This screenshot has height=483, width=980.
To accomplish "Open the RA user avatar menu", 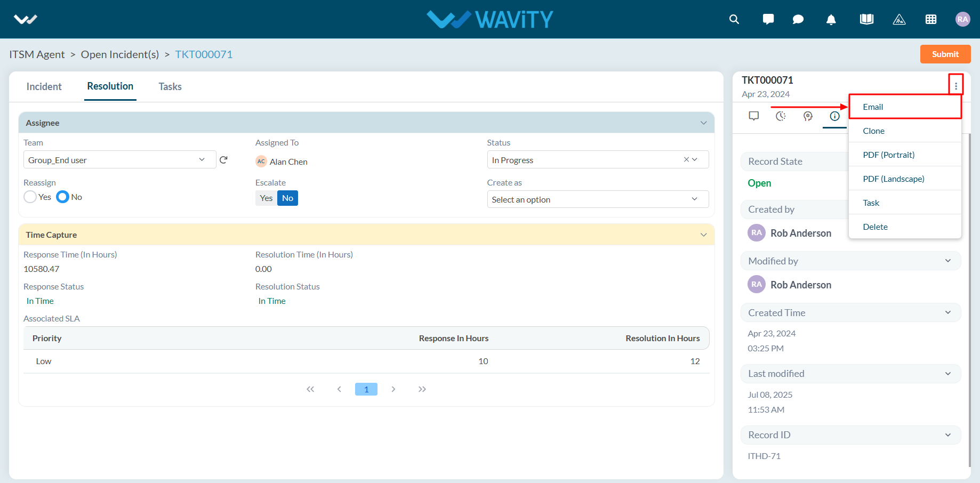I will pos(962,19).
